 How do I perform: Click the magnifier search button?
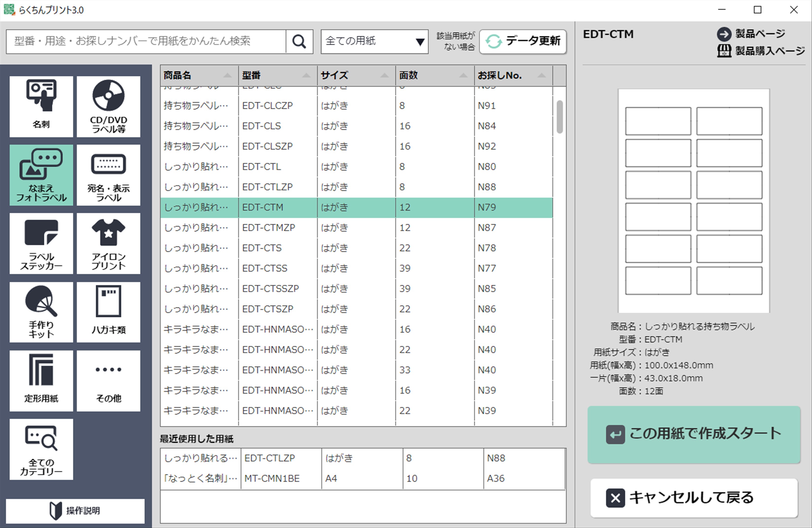[x=299, y=42]
